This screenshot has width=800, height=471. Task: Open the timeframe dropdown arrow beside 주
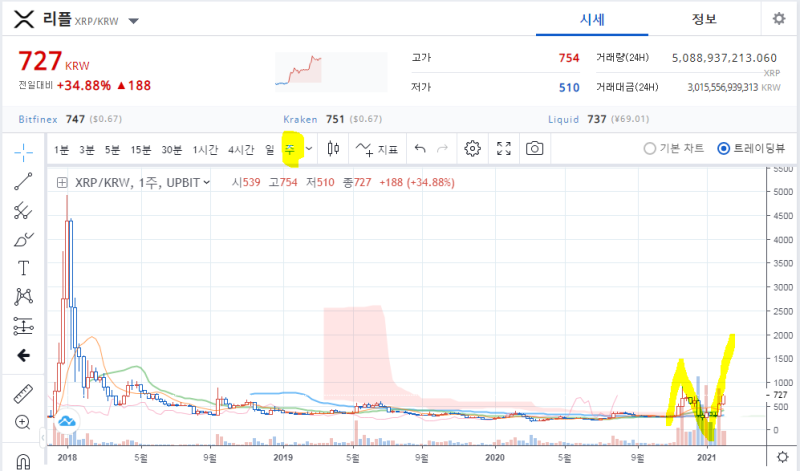click(309, 149)
